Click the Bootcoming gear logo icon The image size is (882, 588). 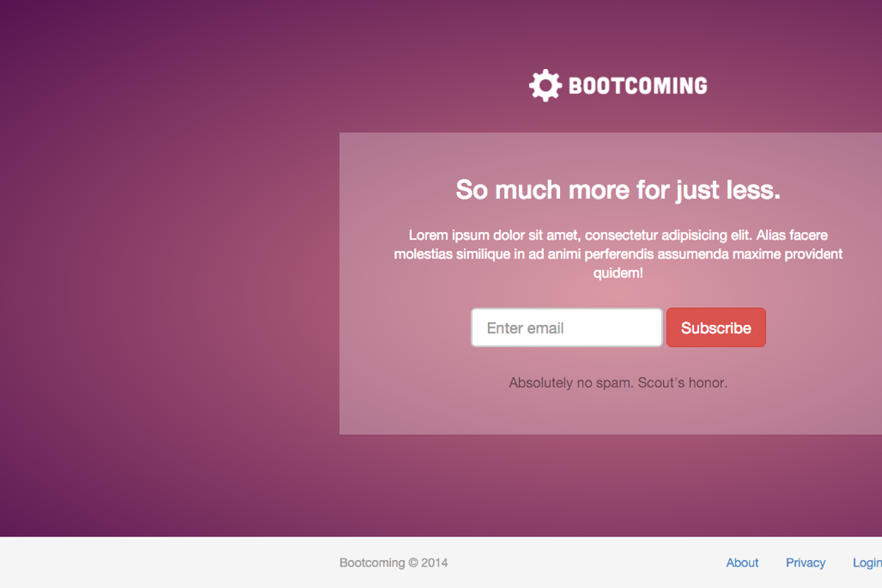pos(545,85)
